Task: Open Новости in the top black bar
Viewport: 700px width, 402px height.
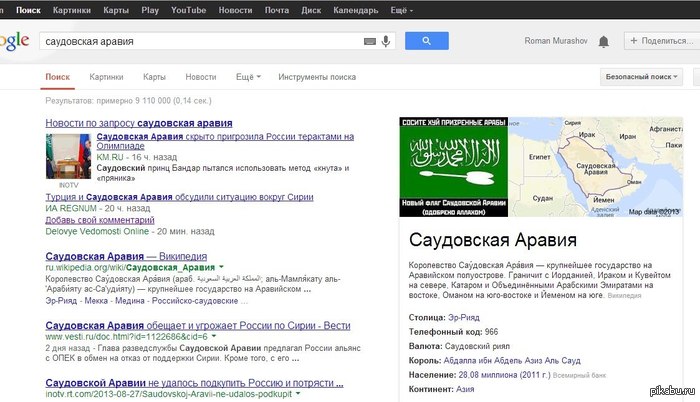Action: [x=235, y=10]
